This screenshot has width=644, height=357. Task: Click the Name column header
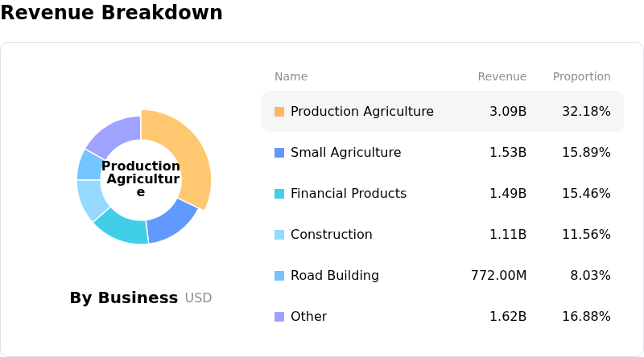click(291, 77)
